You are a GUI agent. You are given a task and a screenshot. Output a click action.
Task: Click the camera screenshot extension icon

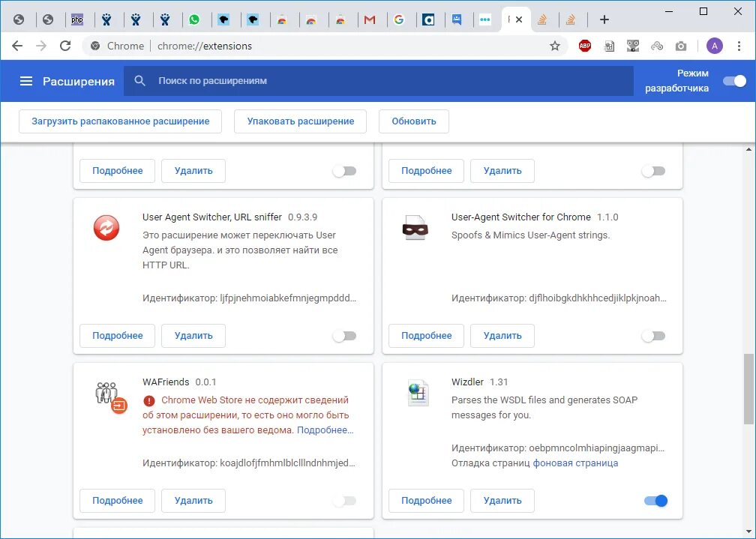[681, 46]
